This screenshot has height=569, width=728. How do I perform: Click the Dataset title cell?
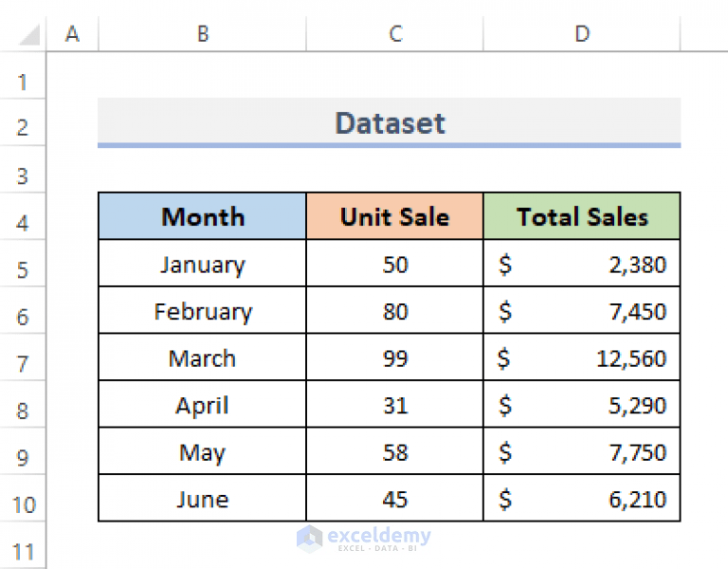click(x=390, y=122)
